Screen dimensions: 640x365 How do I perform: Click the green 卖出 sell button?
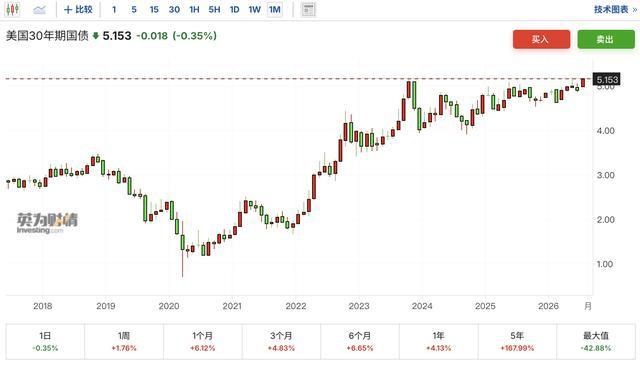point(606,39)
